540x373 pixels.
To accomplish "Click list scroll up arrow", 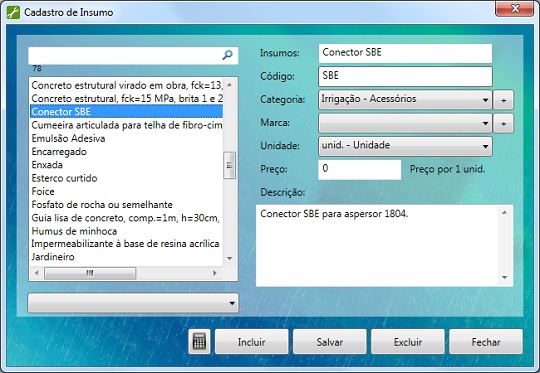I will (230, 85).
